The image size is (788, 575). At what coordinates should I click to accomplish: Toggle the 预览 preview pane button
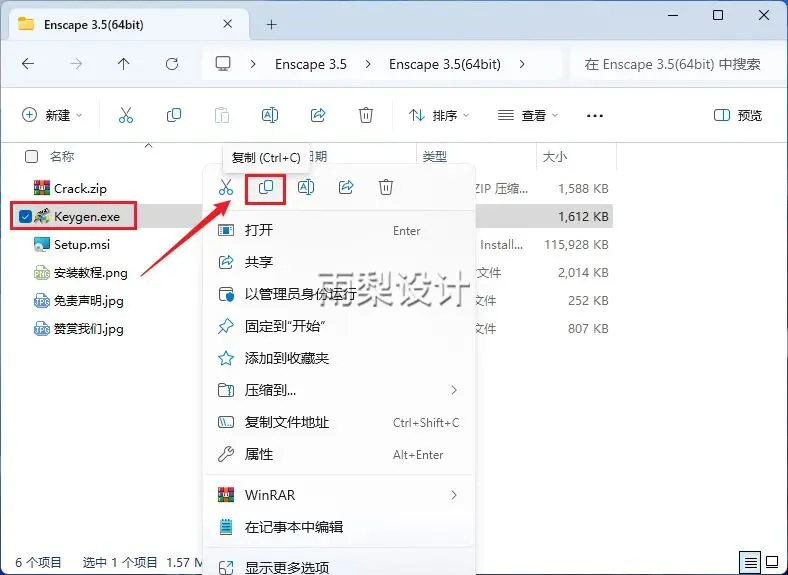[738, 116]
